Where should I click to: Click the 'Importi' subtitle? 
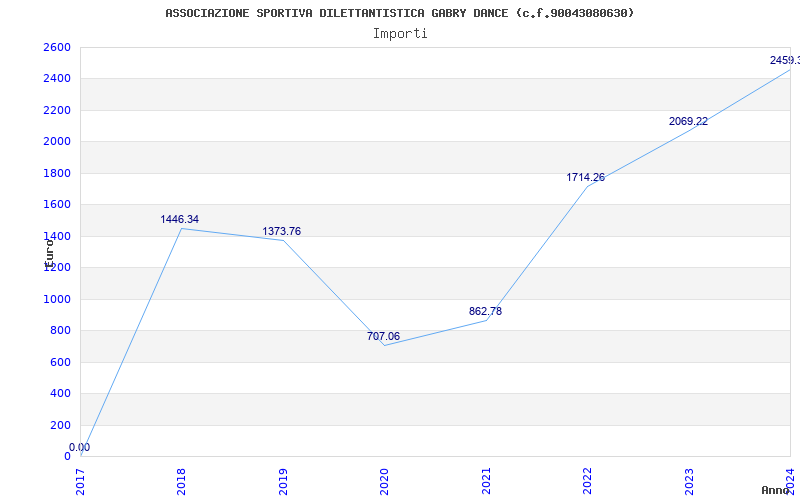click(x=400, y=34)
